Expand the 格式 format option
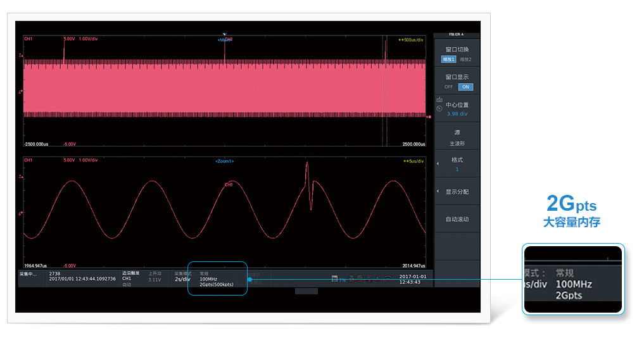The height and width of the screenshot is (343, 644). pos(457,165)
